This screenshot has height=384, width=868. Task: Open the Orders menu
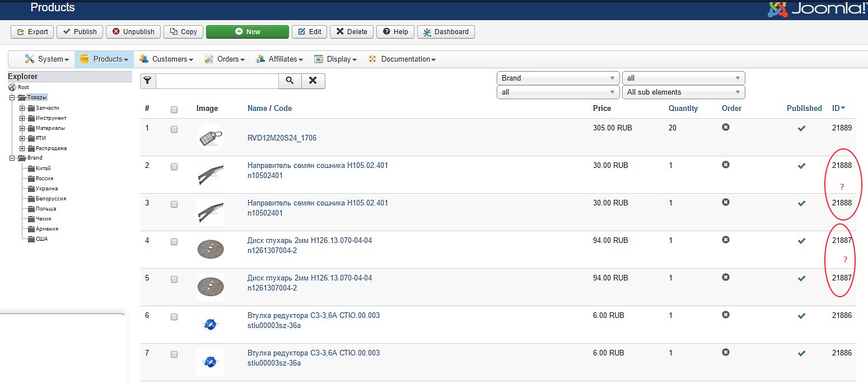[x=225, y=59]
